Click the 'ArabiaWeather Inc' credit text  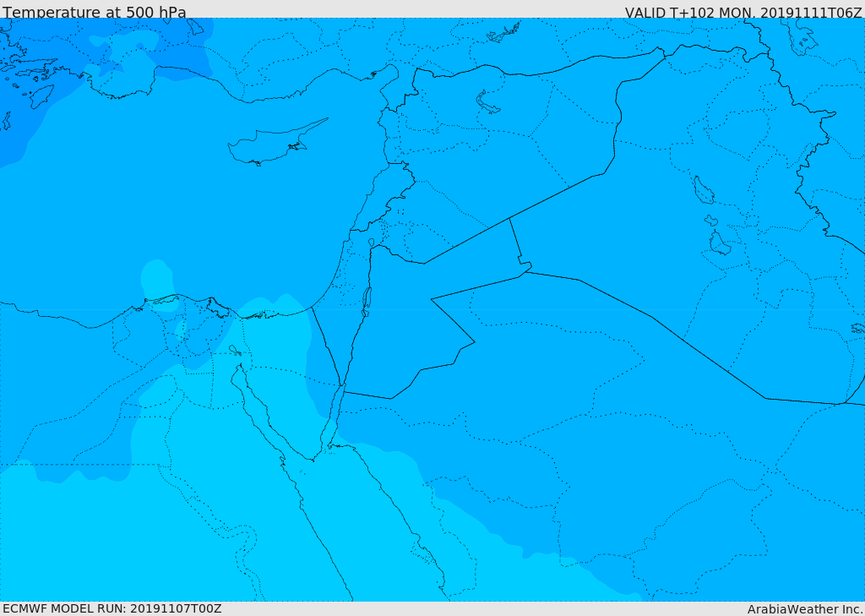[805, 609]
